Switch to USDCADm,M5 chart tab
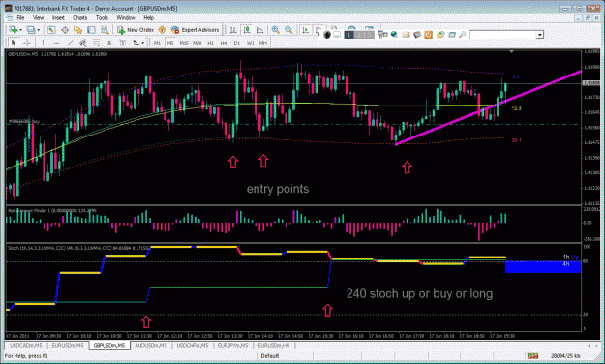605x364 pixels. click(26, 345)
